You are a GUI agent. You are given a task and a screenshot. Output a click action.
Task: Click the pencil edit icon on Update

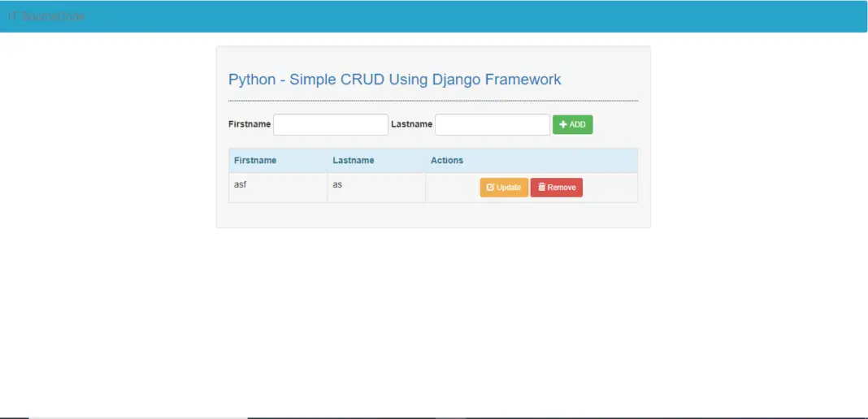pyautogui.click(x=490, y=188)
